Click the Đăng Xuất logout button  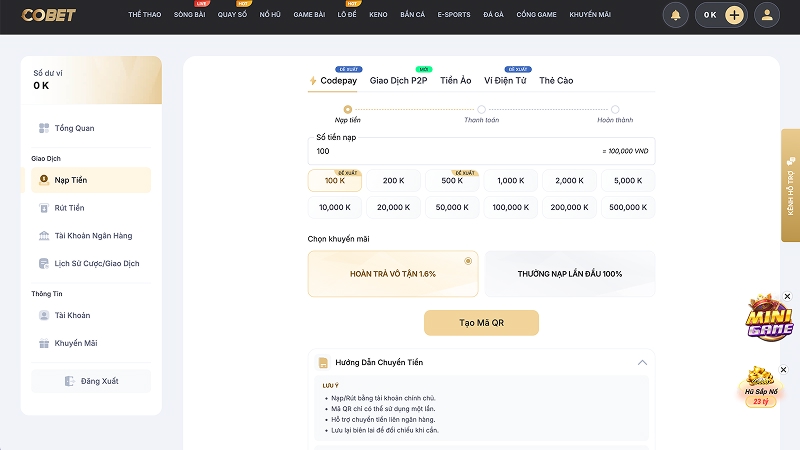pos(91,381)
